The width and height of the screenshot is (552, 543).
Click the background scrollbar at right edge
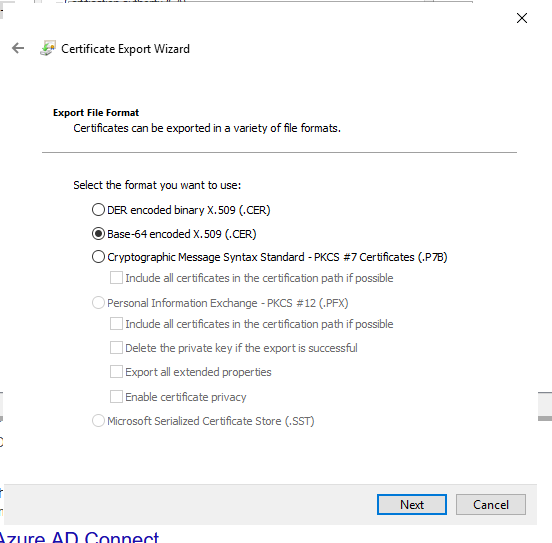pos(545,406)
